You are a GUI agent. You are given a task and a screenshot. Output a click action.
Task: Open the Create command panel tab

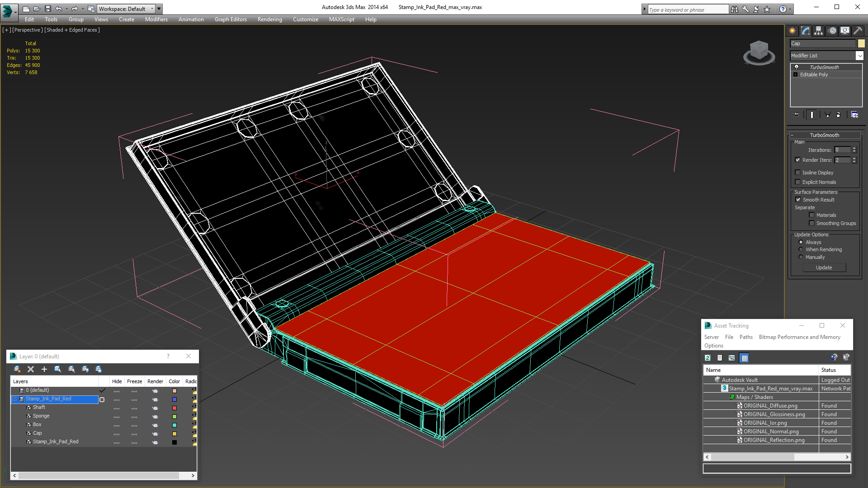(x=792, y=31)
